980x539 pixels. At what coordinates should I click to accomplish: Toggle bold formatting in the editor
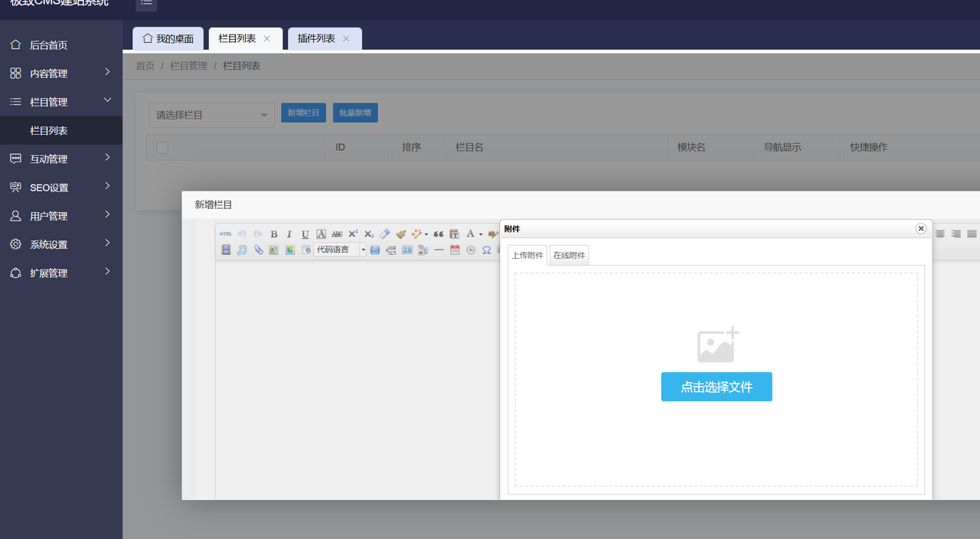(x=274, y=234)
